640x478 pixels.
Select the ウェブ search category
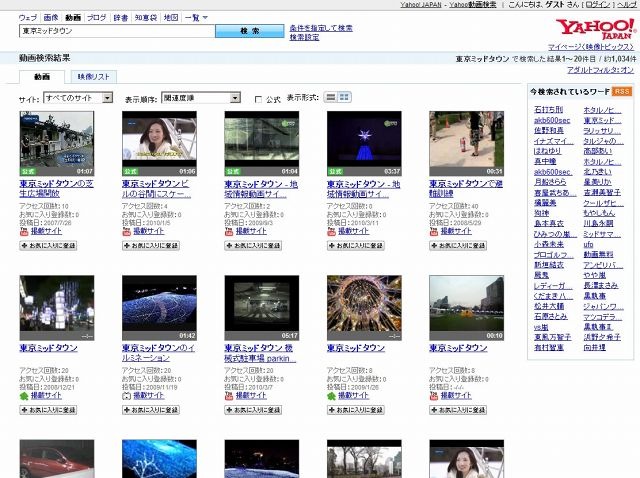pyautogui.click(x=28, y=18)
